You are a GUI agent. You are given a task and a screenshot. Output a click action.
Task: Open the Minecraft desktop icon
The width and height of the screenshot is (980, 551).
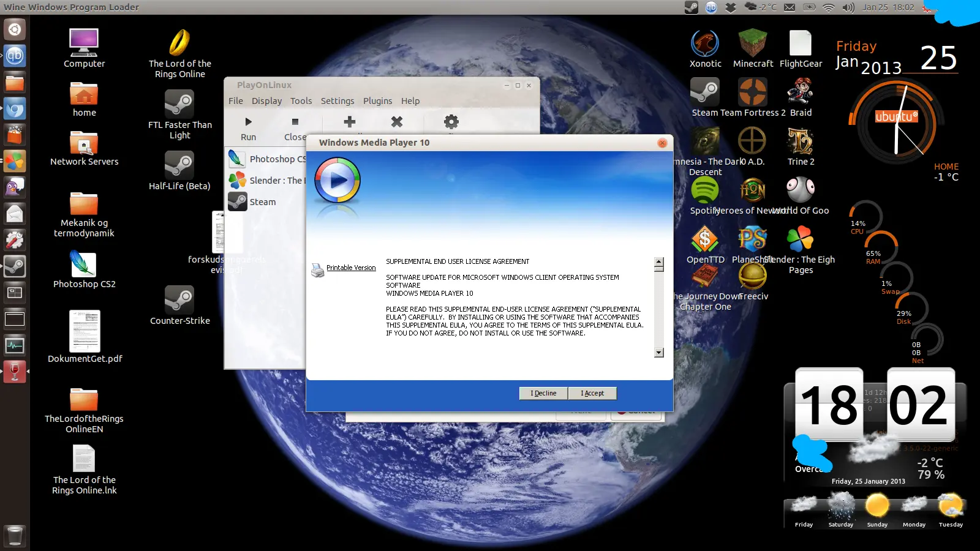pos(753,44)
